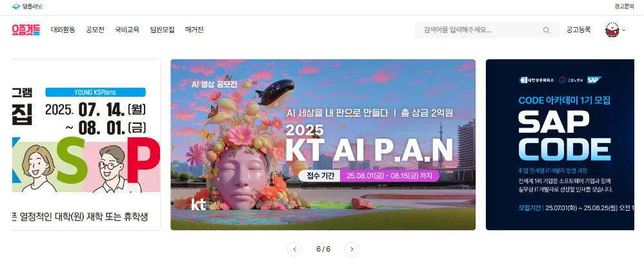The height and width of the screenshot is (265, 644).
Task: Click the search magnifier icon
Action: (546, 30)
